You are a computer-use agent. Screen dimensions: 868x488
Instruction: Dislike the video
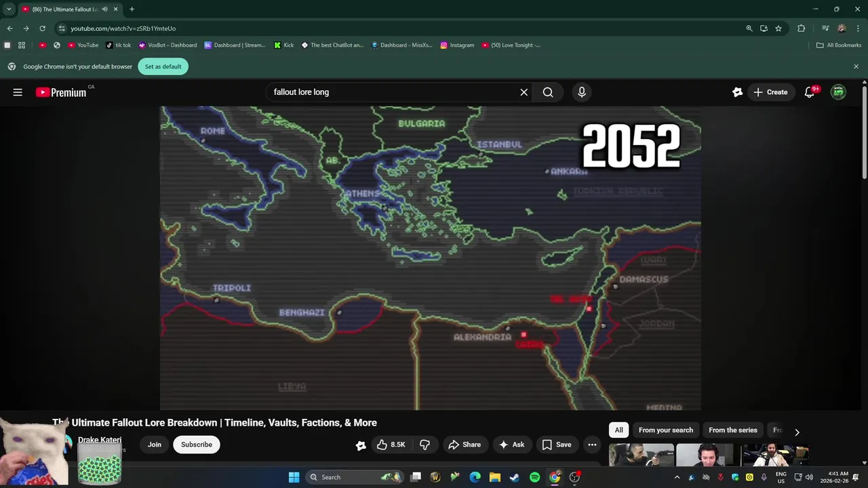click(425, 445)
